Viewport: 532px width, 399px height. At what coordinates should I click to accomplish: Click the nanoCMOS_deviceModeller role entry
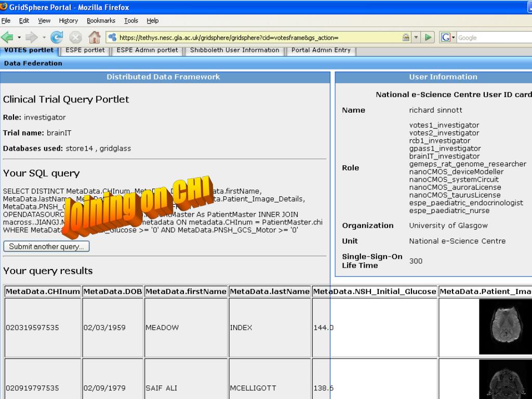[x=456, y=171]
